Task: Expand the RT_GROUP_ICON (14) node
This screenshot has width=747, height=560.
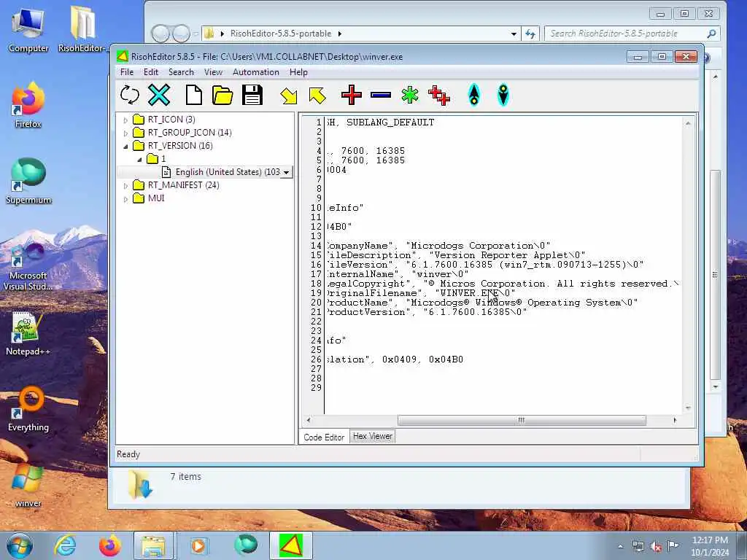Action: [x=125, y=133]
